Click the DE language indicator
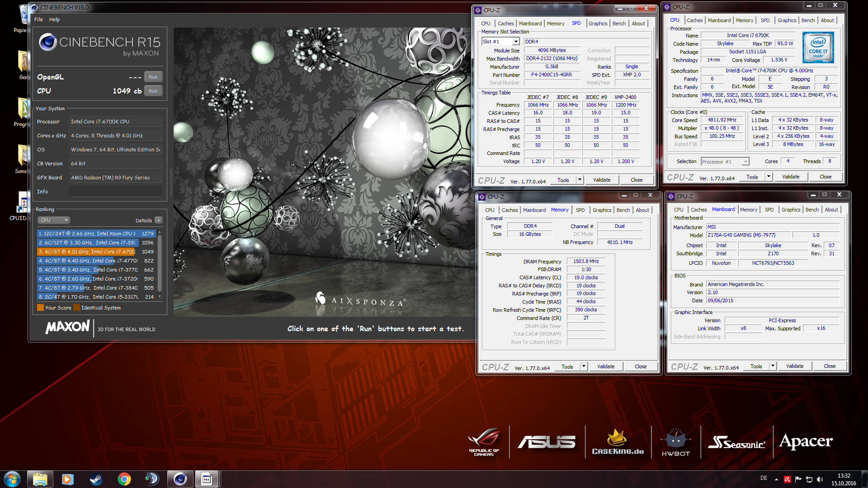Screen dimensions: 868x488 (x=764, y=478)
